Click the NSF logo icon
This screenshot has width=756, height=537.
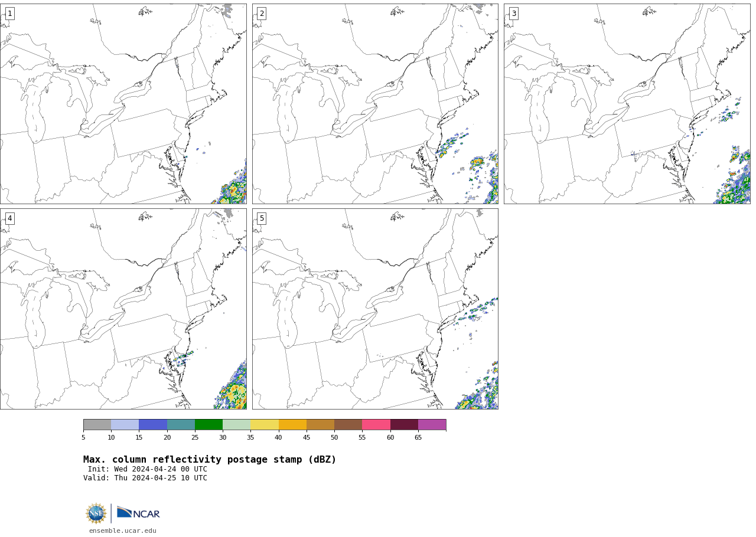coord(96,513)
